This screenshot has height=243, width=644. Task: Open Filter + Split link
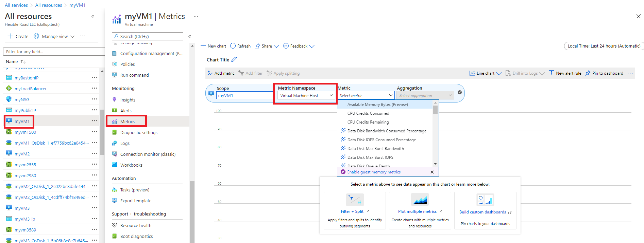[352, 211]
